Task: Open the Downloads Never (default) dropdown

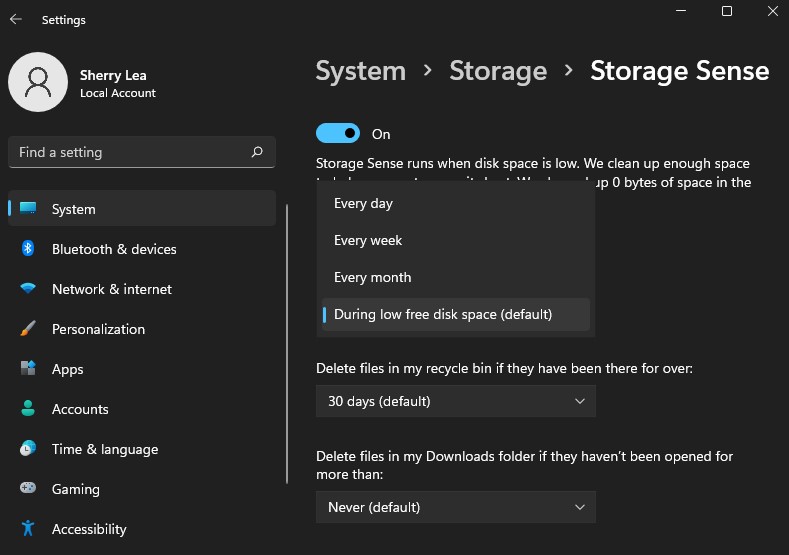Action: point(456,507)
